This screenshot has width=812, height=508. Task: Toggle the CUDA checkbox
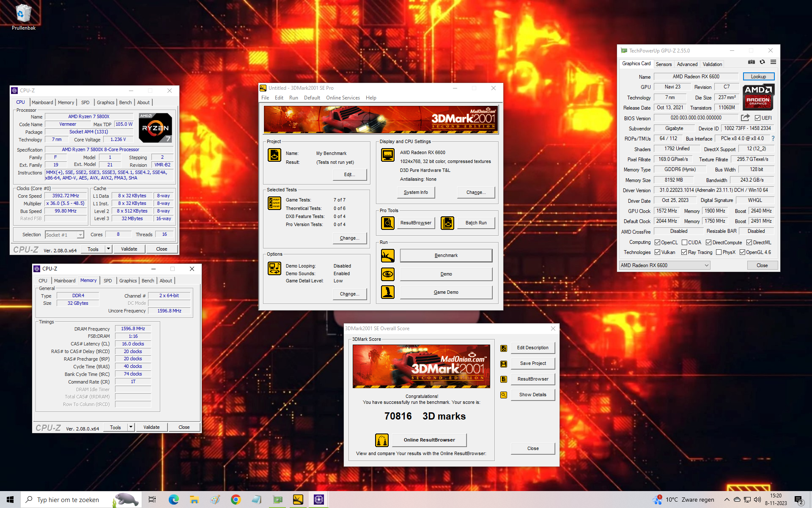(684, 243)
